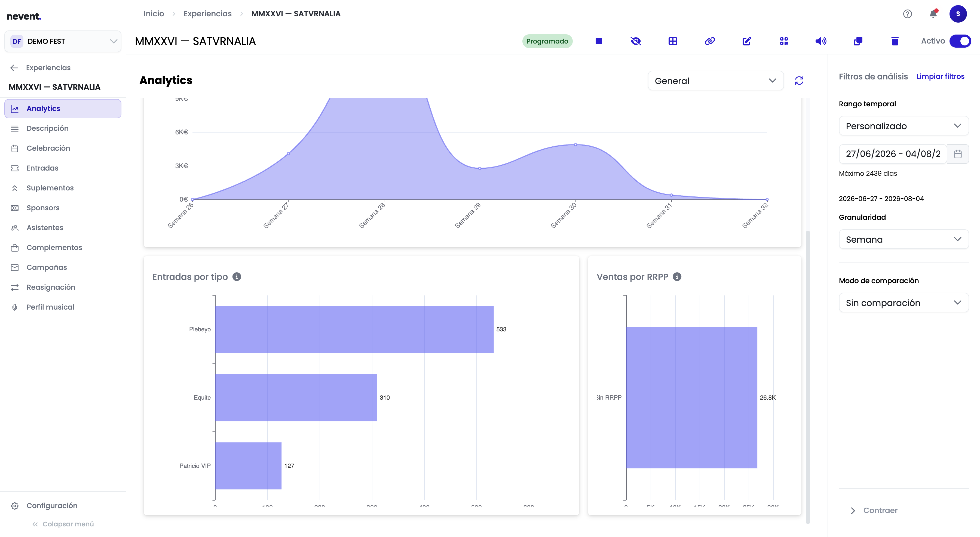Image resolution: width=980 pixels, height=537 pixels.
Task: Click the '26.8K' value label
Action: click(768, 397)
